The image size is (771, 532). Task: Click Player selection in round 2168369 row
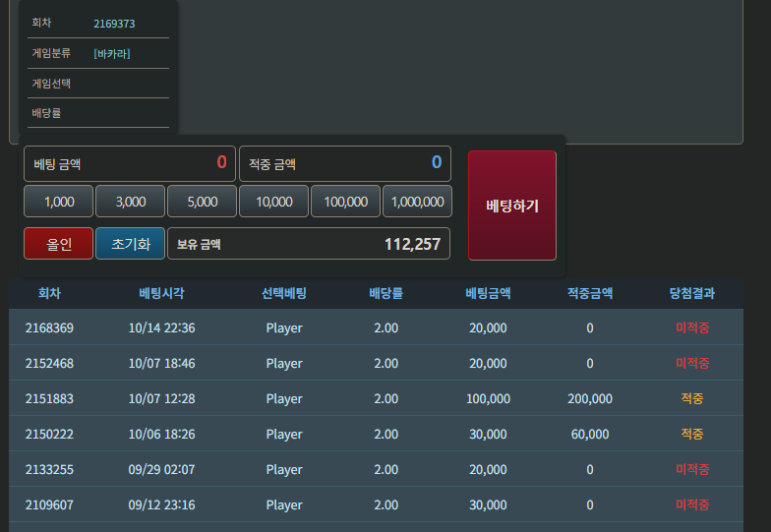pos(284,328)
